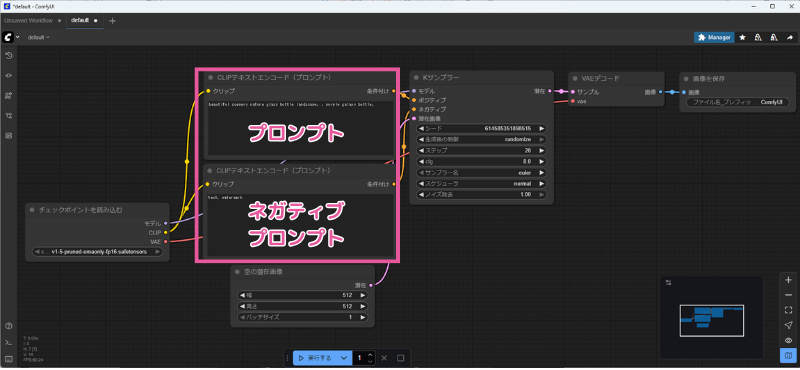Click the minimap viewport thumbnail
The width and height of the screenshot is (800, 370).
pos(711,320)
